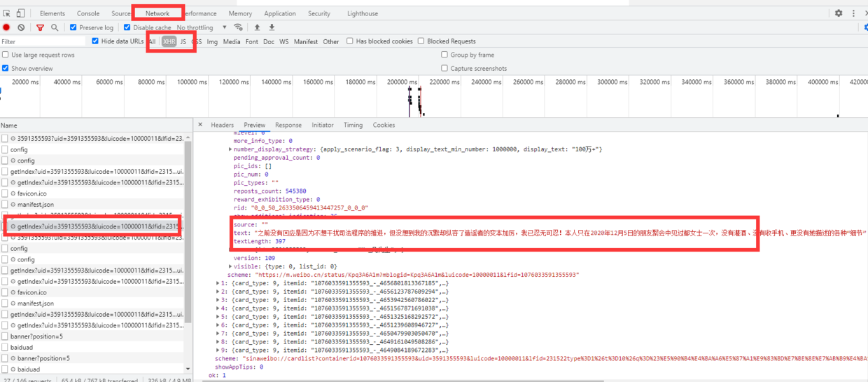The width and height of the screenshot is (868, 382).
Task: Open the Application panel
Action: point(280,13)
